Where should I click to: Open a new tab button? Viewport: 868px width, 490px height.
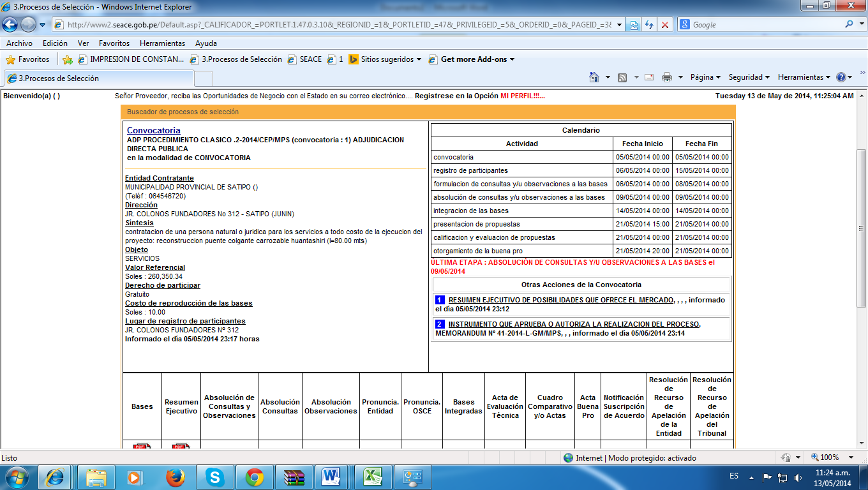[203, 78]
